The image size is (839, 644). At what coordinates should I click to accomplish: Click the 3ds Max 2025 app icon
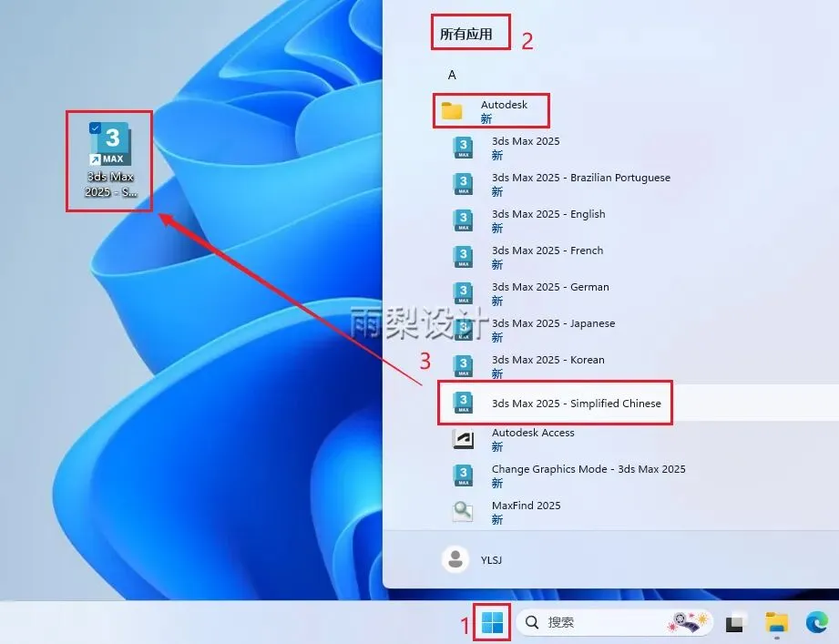(463, 147)
